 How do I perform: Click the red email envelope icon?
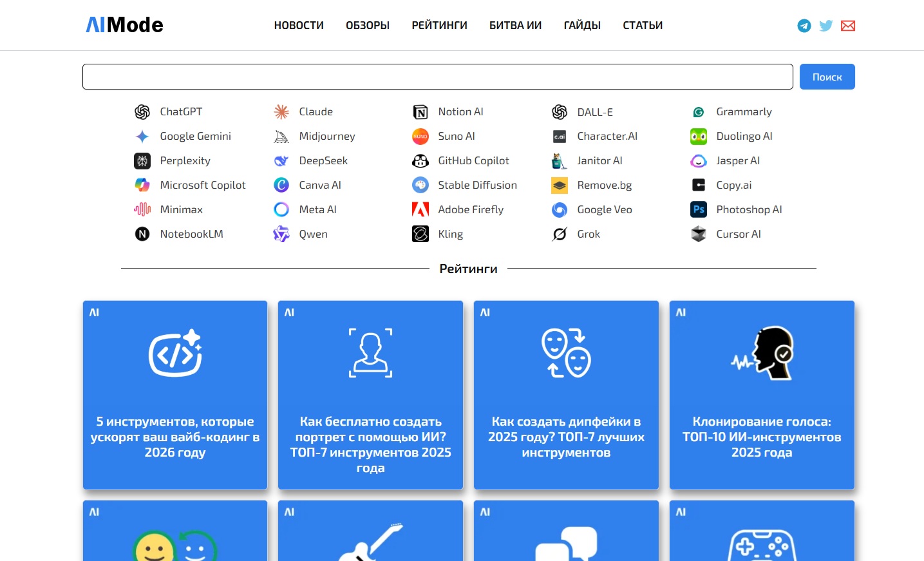click(848, 26)
